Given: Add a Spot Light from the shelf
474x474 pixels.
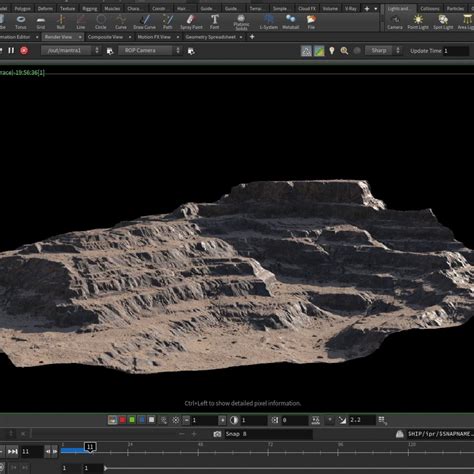Looking at the screenshot, I should pyautogui.click(x=443, y=22).
